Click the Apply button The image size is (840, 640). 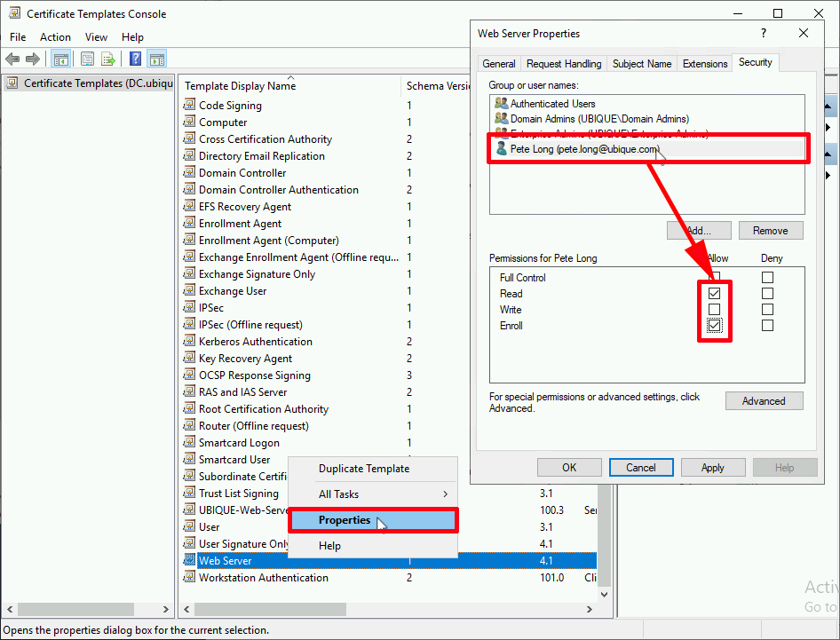712,468
